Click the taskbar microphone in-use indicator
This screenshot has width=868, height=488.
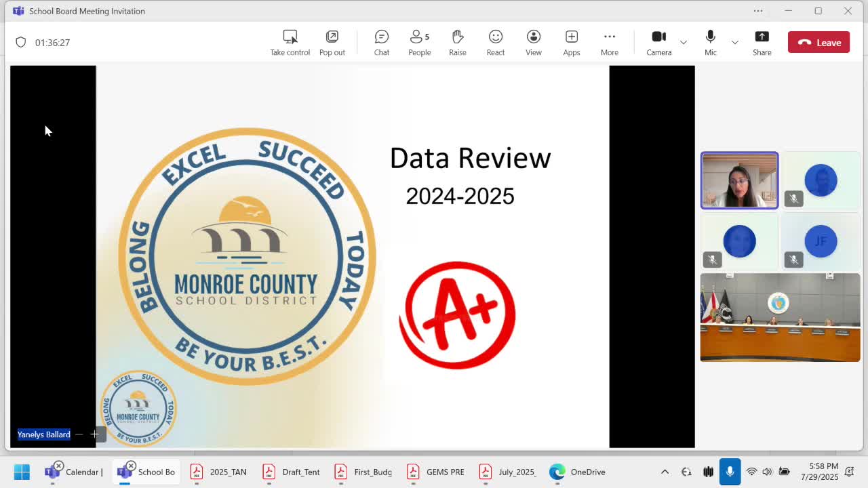pyautogui.click(x=730, y=472)
